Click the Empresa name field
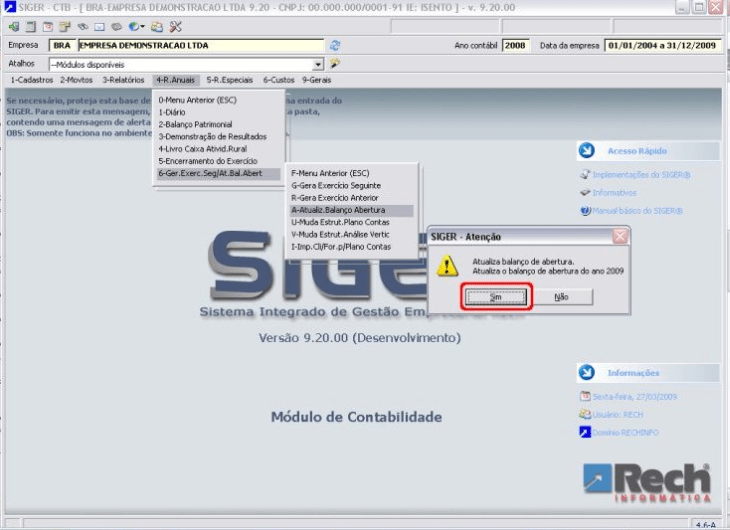This screenshot has height=530, width=730. (201, 45)
